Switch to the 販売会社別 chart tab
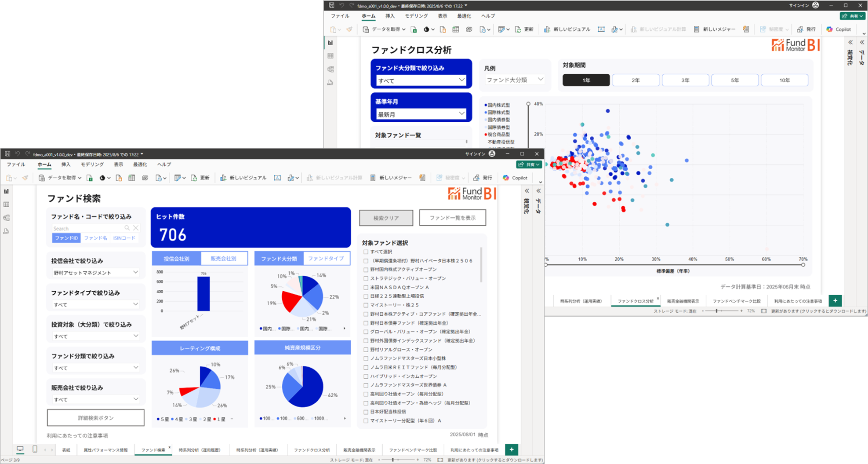The width and height of the screenshot is (868, 464). click(x=224, y=259)
